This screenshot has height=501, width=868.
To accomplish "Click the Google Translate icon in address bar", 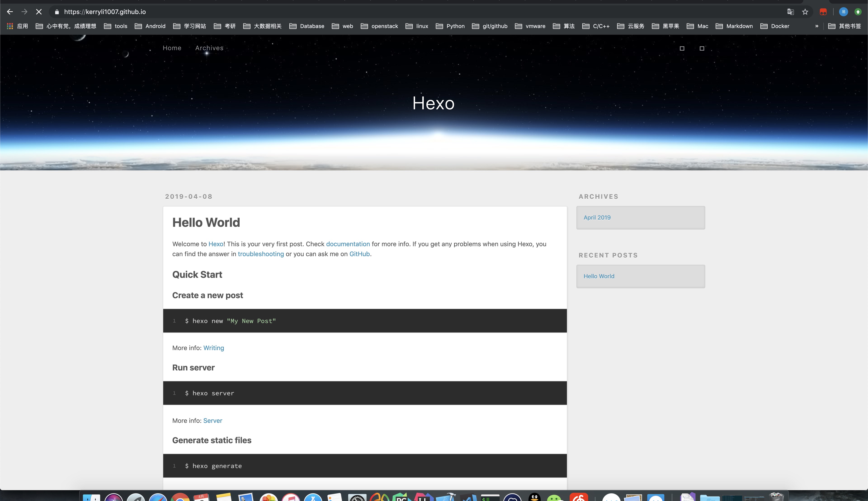I will tap(790, 12).
